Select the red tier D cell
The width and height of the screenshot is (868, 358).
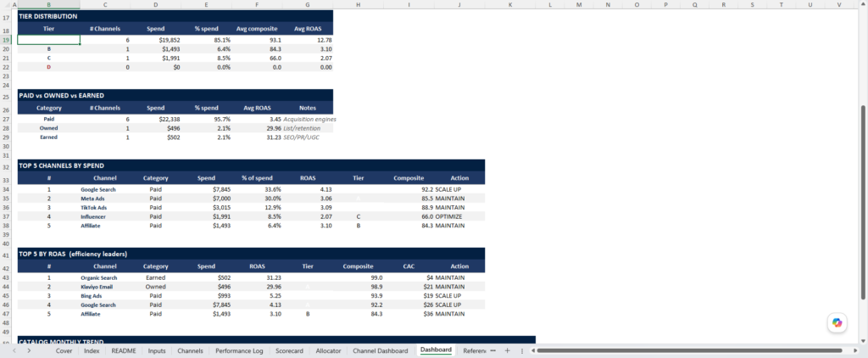[x=48, y=67]
